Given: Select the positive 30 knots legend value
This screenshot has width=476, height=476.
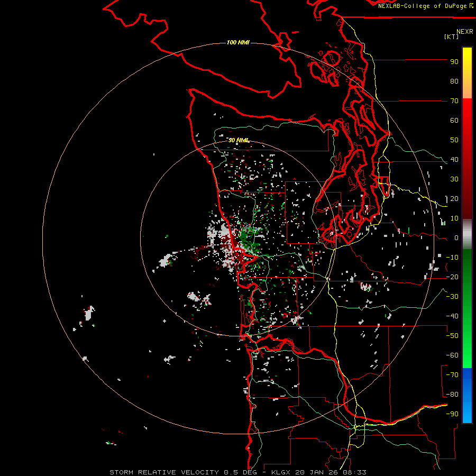Looking at the screenshot, I should click(x=454, y=179).
